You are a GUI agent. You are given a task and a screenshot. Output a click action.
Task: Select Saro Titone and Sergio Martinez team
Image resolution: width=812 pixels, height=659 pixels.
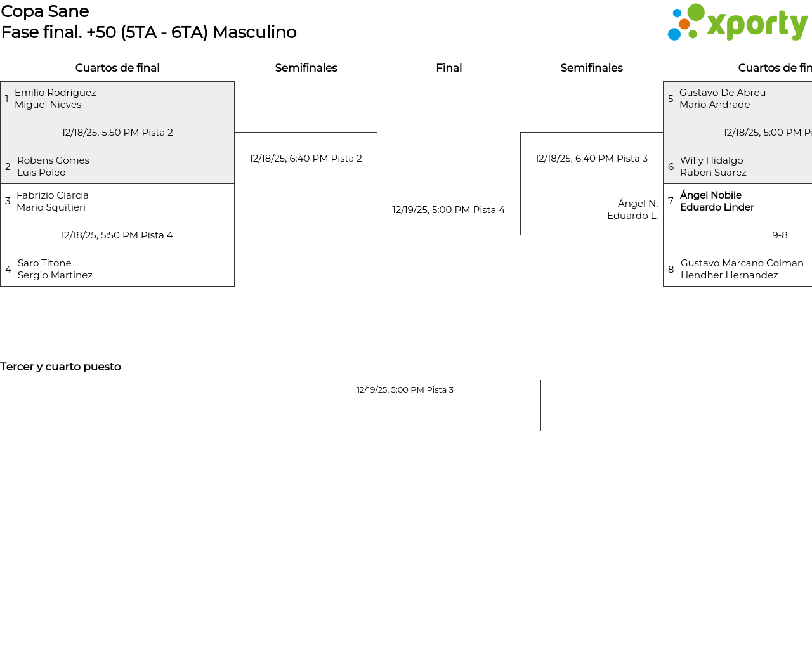pyautogui.click(x=55, y=269)
